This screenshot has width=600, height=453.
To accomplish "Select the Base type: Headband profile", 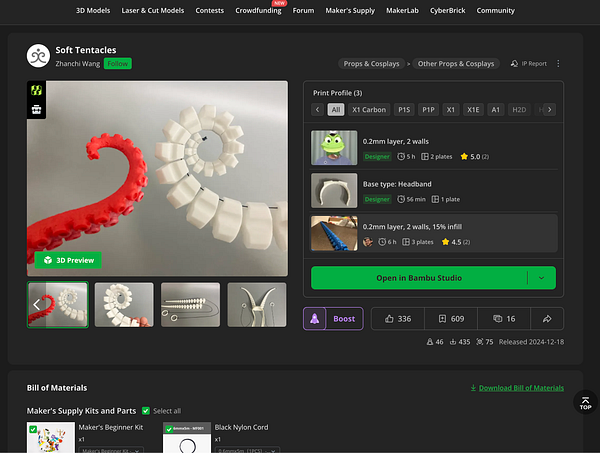I will pos(434,191).
